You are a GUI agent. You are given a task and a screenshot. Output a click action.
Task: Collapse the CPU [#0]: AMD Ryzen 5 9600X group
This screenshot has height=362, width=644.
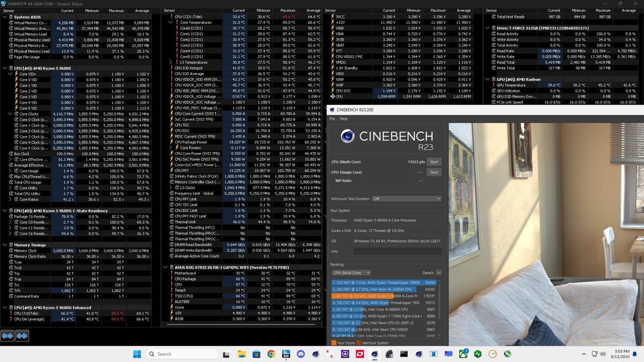pos(5,68)
